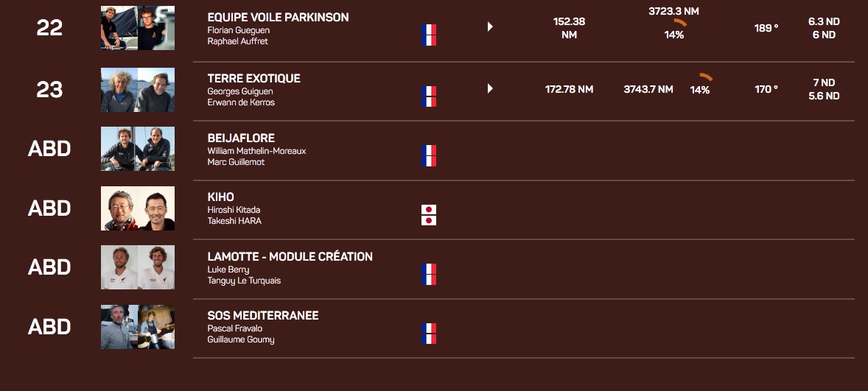
Task: Open the Beijaflore skippers photo
Action: 138,149
